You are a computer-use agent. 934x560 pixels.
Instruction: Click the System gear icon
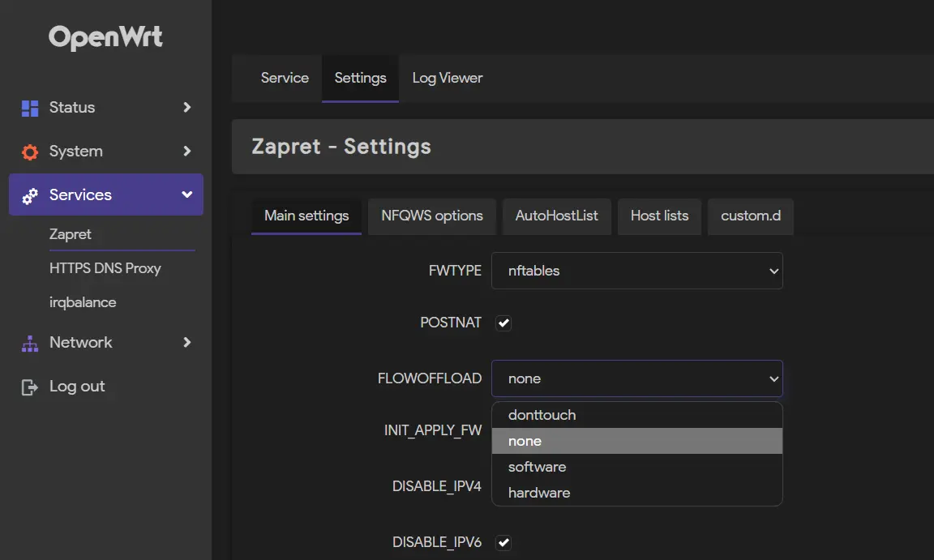[x=30, y=152]
